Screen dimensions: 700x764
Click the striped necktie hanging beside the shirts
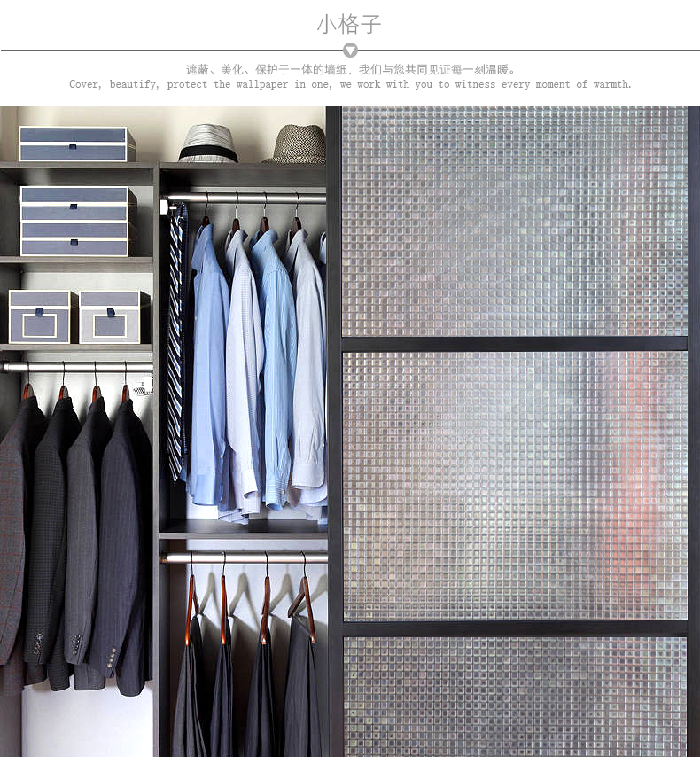[x=176, y=337]
